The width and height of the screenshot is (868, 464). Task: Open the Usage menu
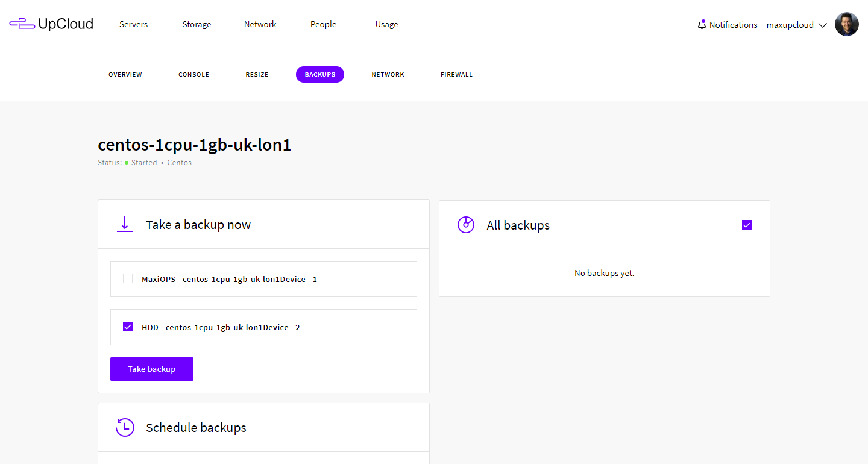coord(387,24)
